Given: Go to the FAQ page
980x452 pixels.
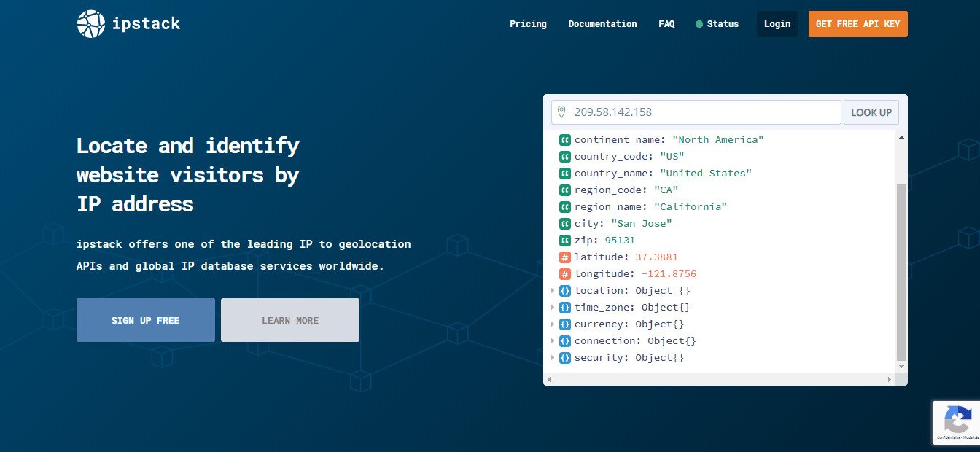Looking at the screenshot, I should point(666,24).
